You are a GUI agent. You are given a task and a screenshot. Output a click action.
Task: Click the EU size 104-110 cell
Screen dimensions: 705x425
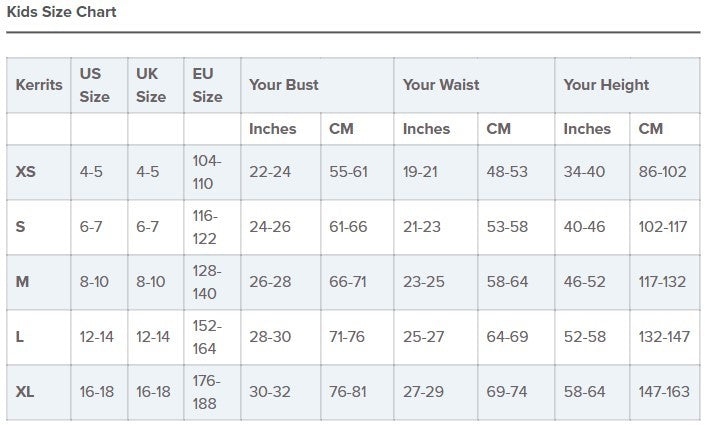coord(206,172)
